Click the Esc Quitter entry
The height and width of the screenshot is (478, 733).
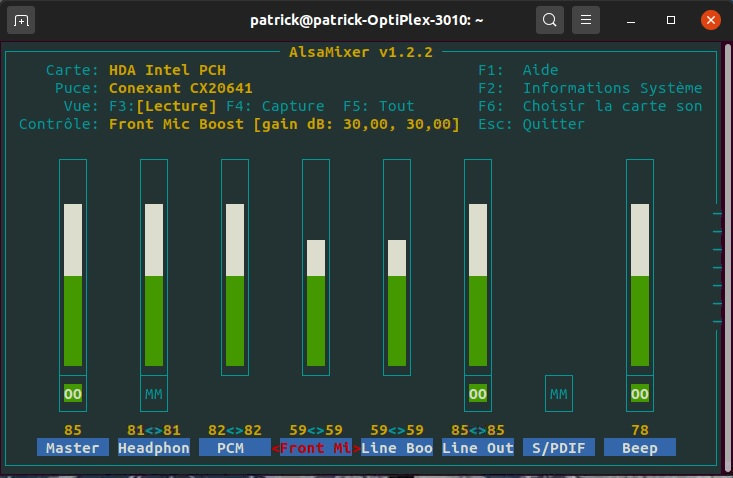coord(531,124)
